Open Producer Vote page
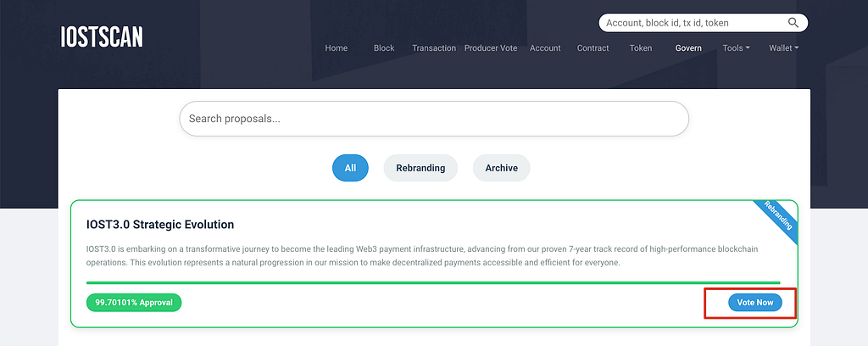 [491, 48]
